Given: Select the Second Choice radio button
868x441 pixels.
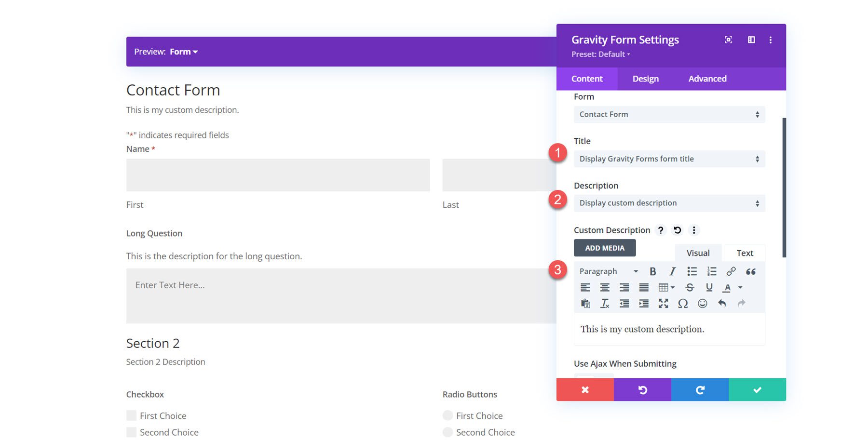Looking at the screenshot, I should (448, 432).
